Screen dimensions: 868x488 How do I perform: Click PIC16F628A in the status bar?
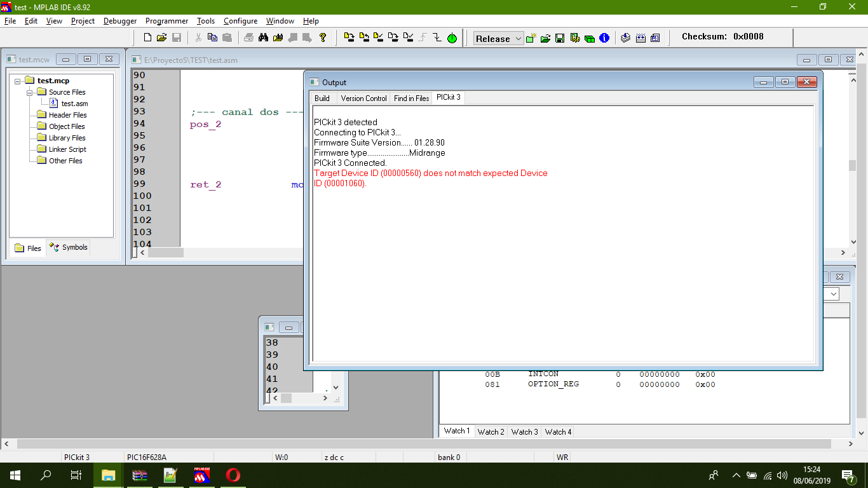(147, 457)
